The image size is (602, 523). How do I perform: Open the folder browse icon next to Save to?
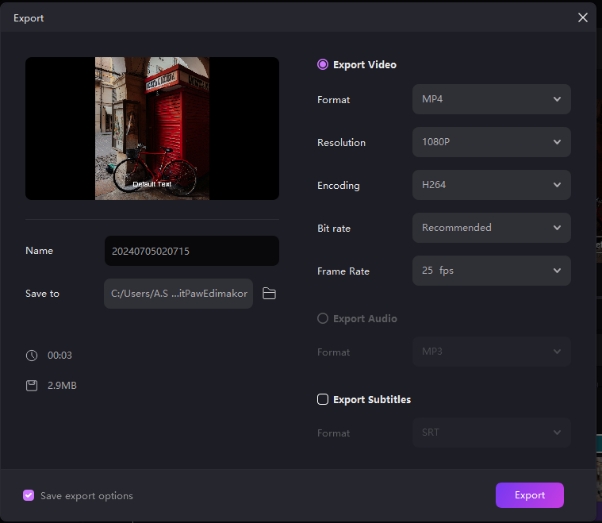click(x=269, y=293)
